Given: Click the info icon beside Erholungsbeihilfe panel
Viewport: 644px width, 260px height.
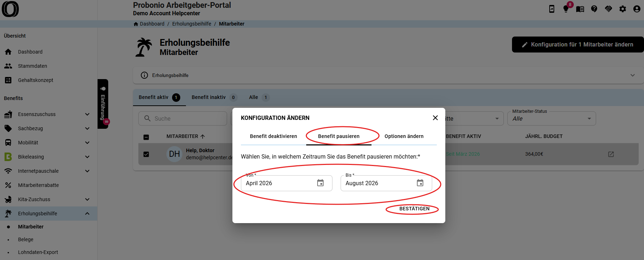Looking at the screenshot, I should tap(144, 75).
